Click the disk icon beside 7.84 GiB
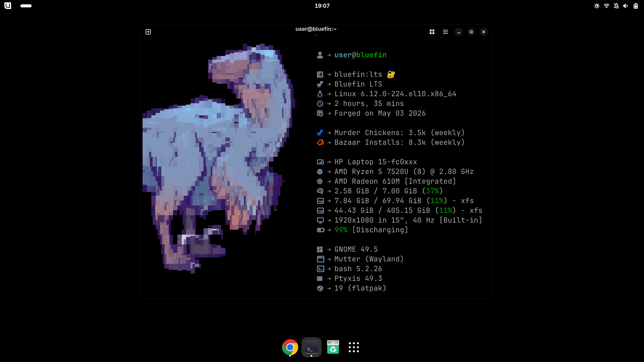Image resolution: width=644 pixels, height=362 pixels. pyautogui.click(x=320, y=201)
